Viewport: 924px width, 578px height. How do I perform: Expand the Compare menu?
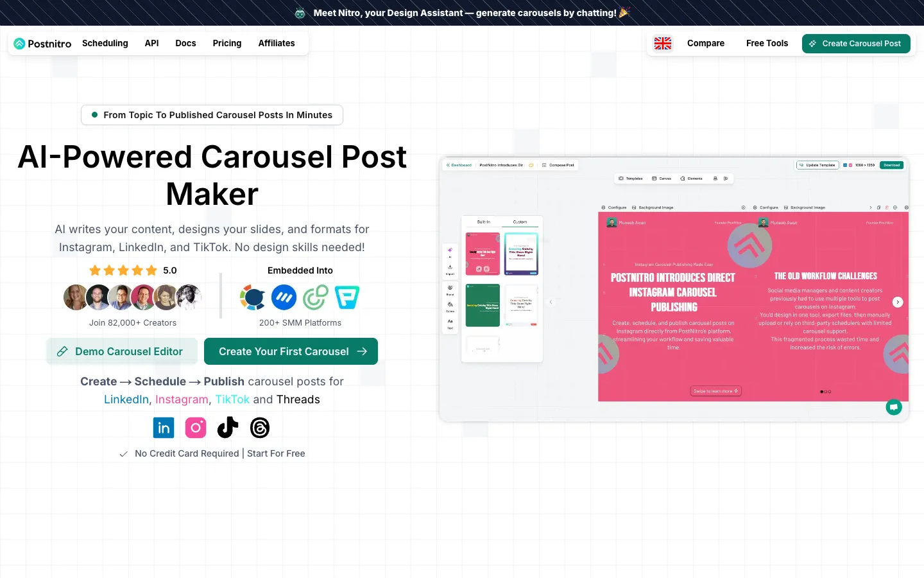[x=706, y=43]
